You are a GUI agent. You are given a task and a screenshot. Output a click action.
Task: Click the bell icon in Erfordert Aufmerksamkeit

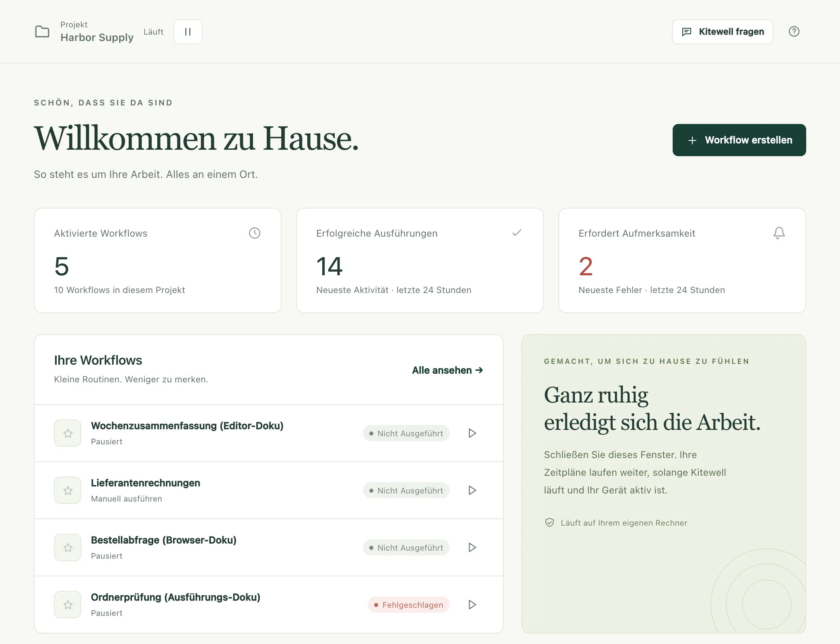point(779,233)
